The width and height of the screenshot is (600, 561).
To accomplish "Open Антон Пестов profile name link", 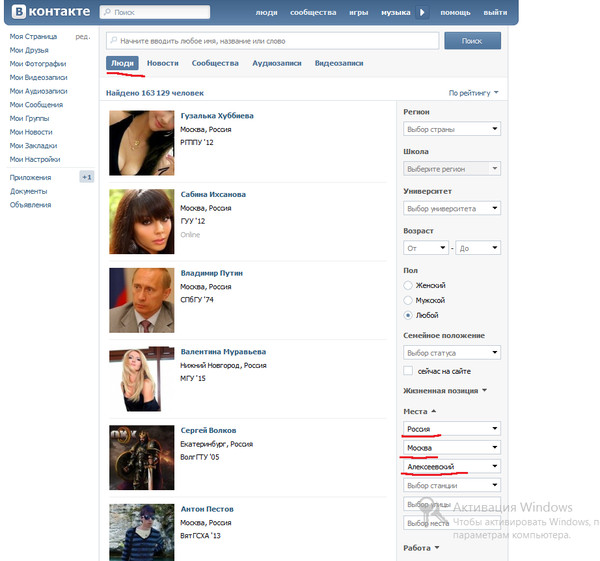I will pyautogui.click(x=207, y=509).
